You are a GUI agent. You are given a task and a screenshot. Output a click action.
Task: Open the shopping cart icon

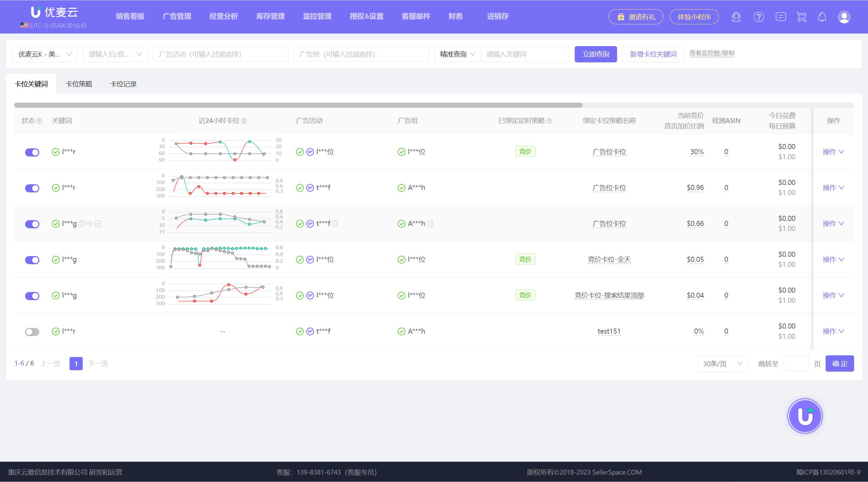point(801,17)
